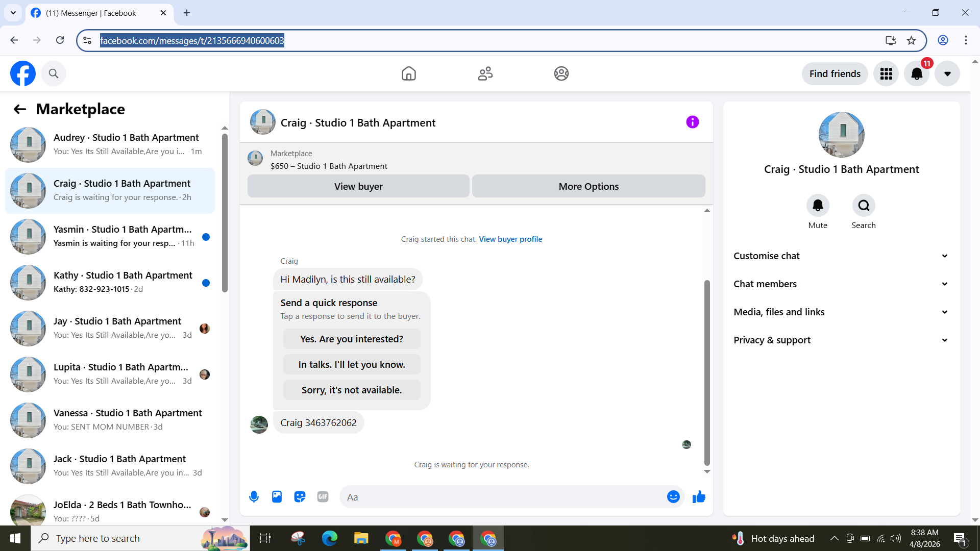
Task: Open the View buyer profile link
Action: point(510,239)
